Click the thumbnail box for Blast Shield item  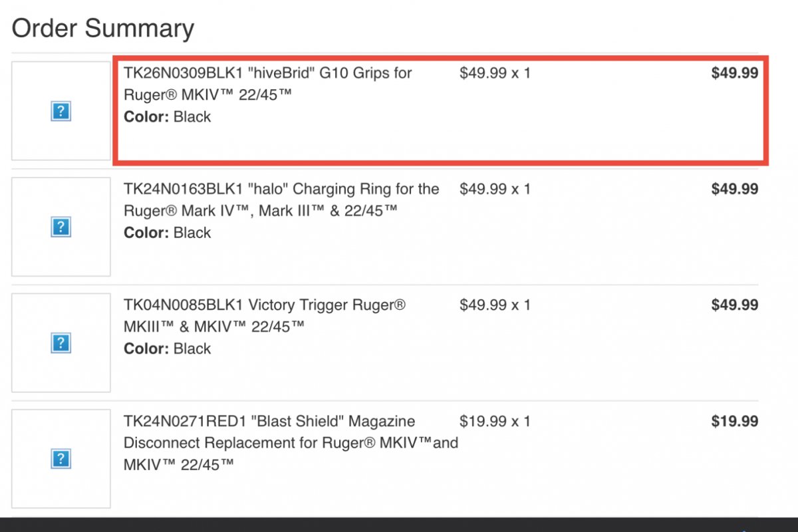click(61, 459)
